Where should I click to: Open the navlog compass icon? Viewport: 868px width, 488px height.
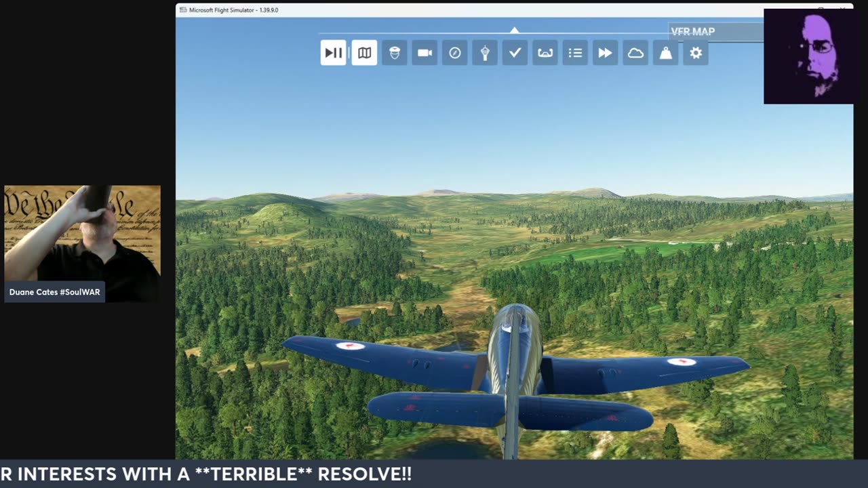[x=455, y=53]
